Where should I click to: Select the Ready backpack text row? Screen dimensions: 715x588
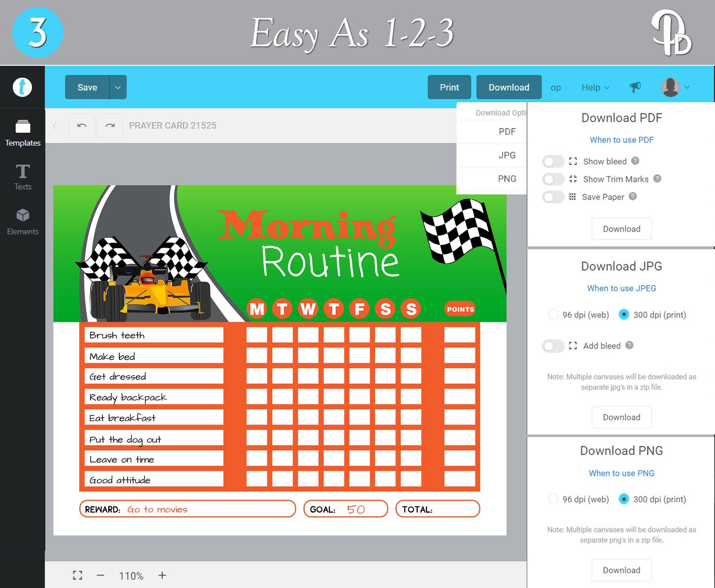pyautogui.click(x=154, y=397)
